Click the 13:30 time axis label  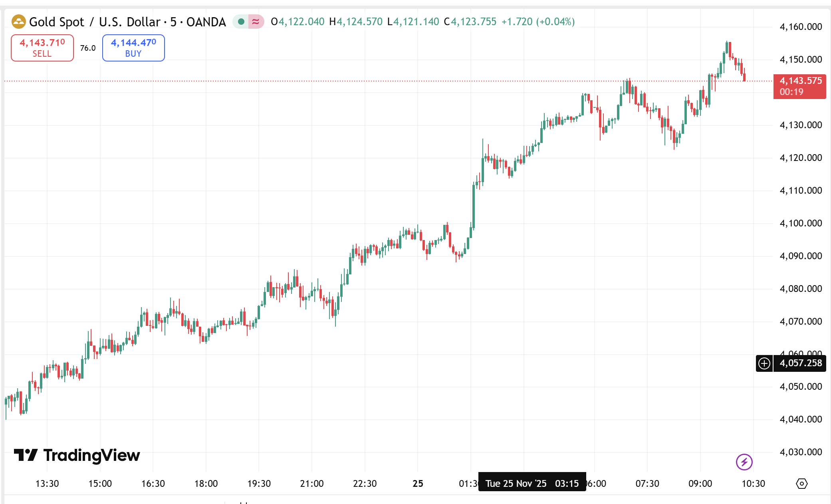tap(47, 484)
